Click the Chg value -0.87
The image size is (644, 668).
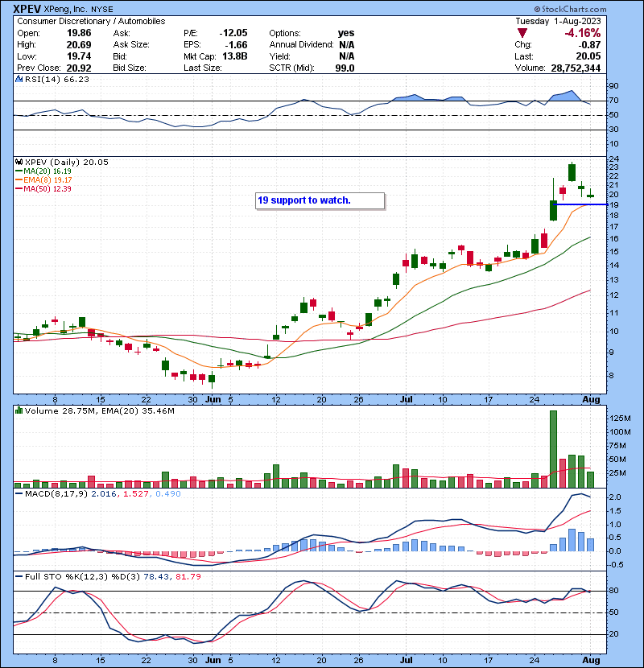point(589,45)
